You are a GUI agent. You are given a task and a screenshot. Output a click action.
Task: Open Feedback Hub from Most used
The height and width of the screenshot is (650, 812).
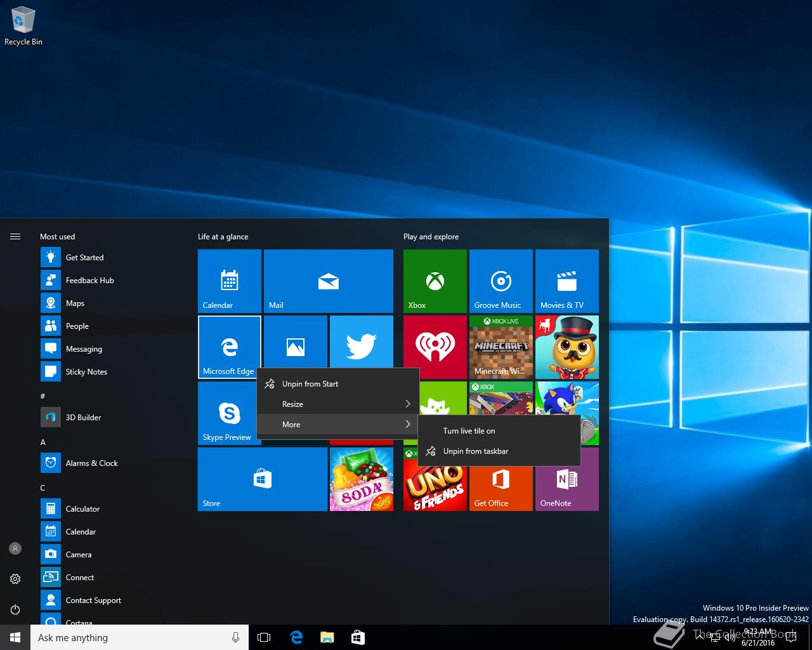[89, 281]
